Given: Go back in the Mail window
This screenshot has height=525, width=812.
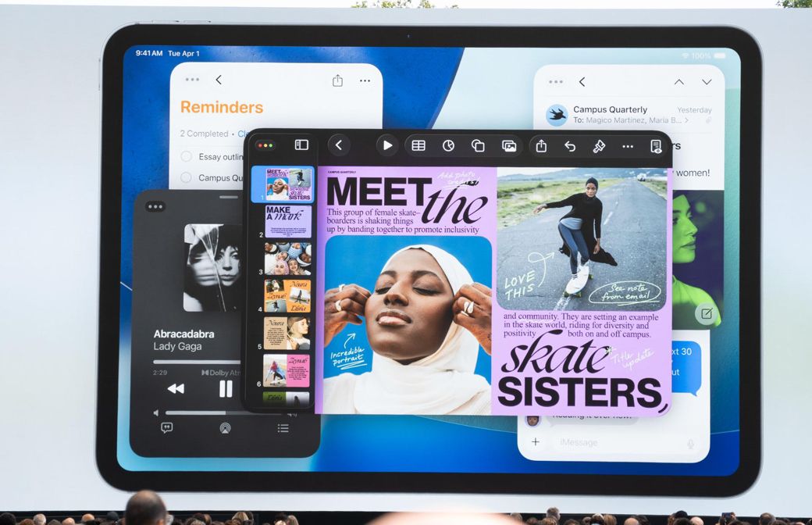Looking at the screenshot, I should [x=582, y=82].
